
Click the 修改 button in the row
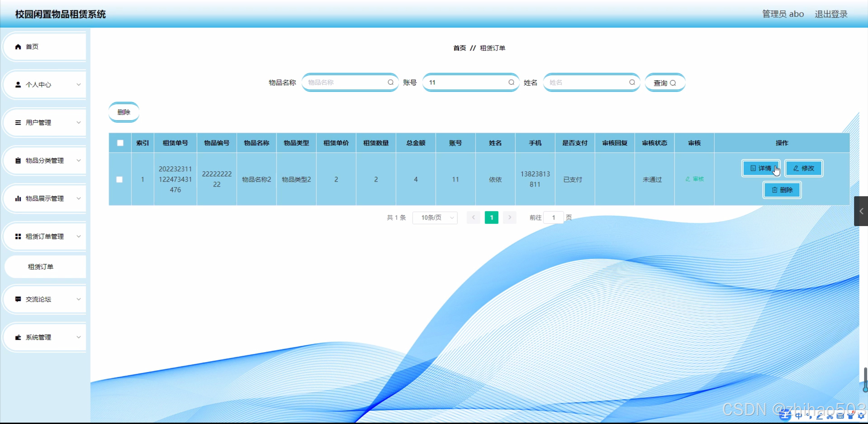[804, 168]
